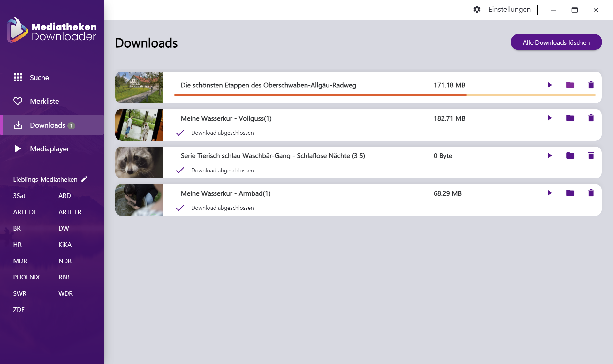Open the ARD Mediathek link
Screen dimensions: 613x364
point(64,196)
